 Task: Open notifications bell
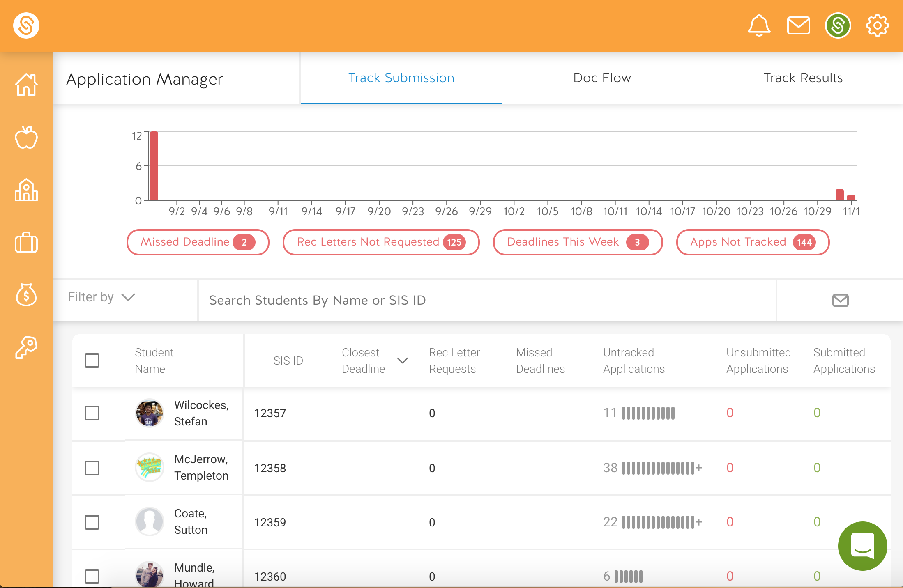(759, 25)
